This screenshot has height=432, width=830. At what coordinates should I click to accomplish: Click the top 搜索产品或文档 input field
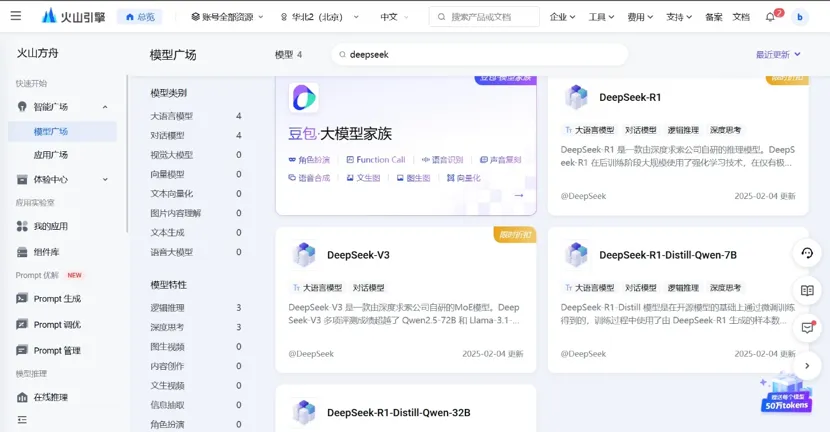tap(484, 17)
